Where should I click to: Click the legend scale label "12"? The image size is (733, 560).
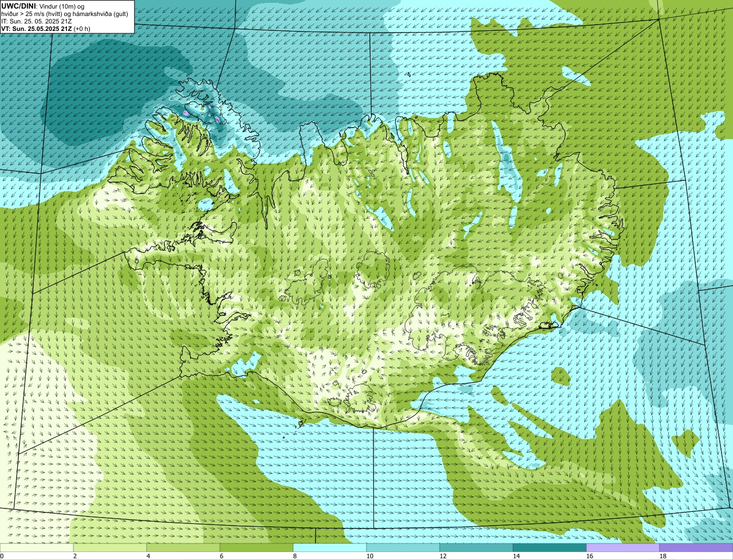(x=443, y=556)
